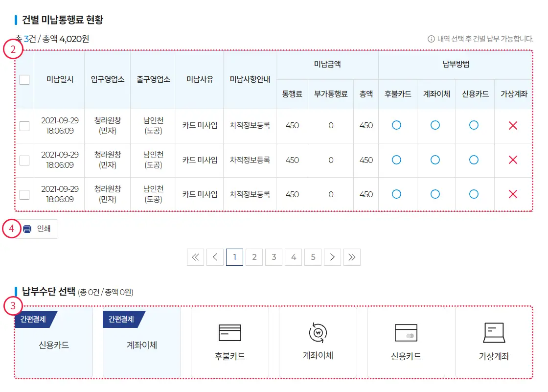Viewport: 548px width, 392px height.
Task: Check the first unpaid toll row checkbox
Action: (x=24, y=125)
